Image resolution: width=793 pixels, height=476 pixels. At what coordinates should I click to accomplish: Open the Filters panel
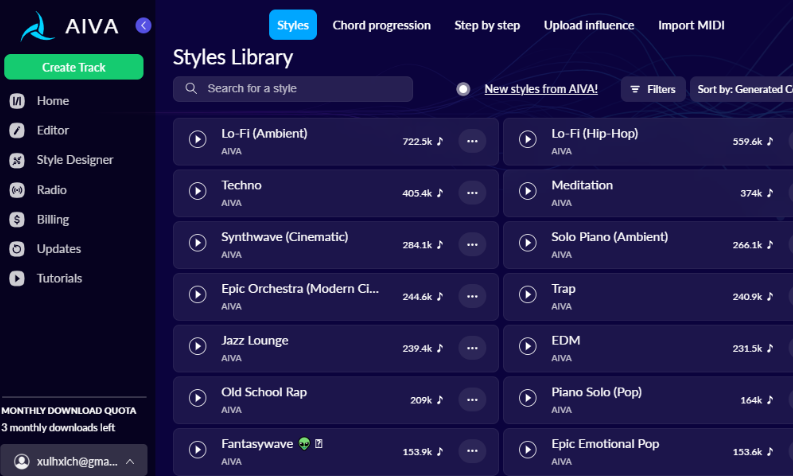(x=653, y=89)
